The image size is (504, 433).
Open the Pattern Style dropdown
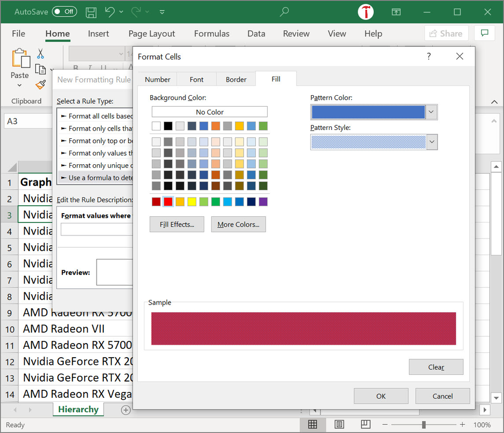point(432,142)
